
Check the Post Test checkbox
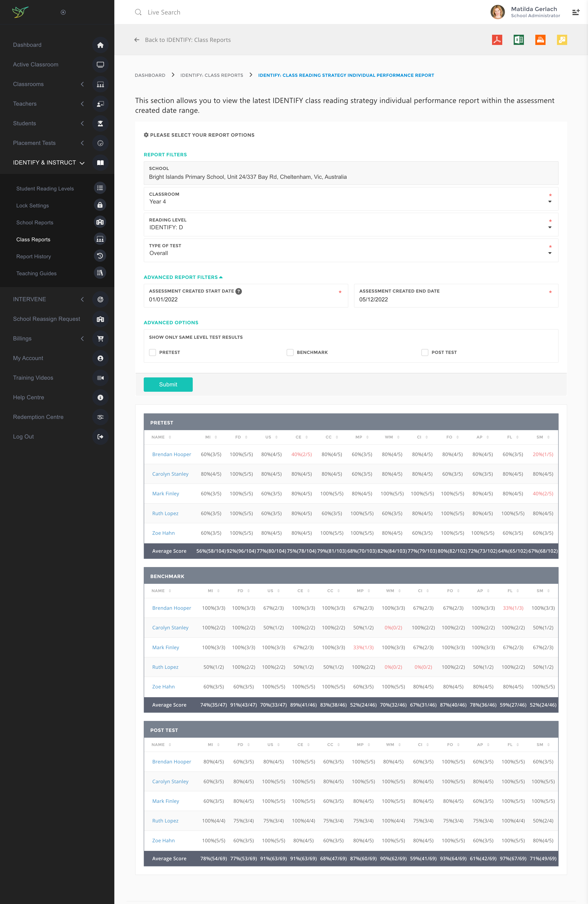click(425, 352)
